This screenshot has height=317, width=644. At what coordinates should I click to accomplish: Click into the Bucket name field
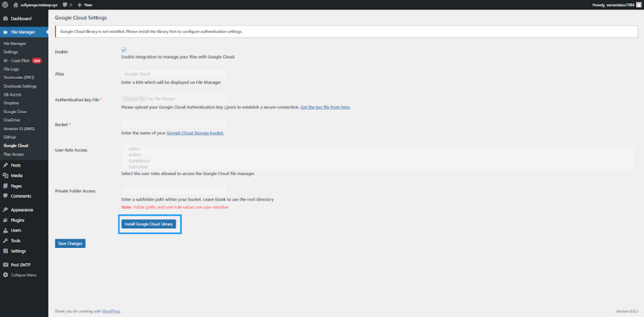point(174,125)
